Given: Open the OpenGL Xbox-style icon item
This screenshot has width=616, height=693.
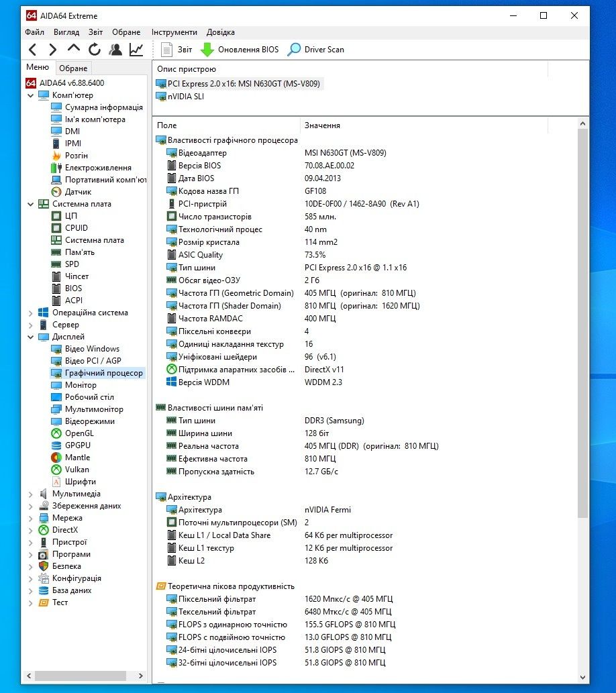Looking at the screenshot, I should point(72,433).
